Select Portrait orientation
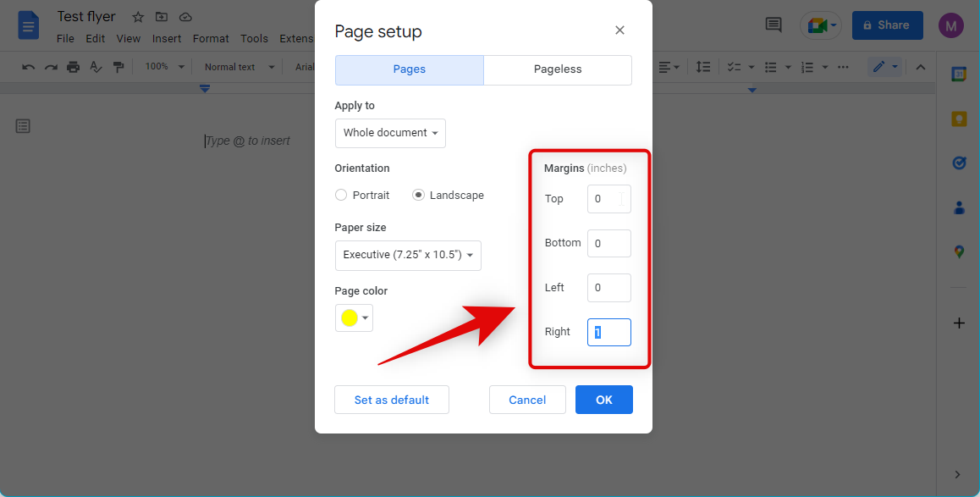This screenshot has height=497, width=980. tap(341, 195)
